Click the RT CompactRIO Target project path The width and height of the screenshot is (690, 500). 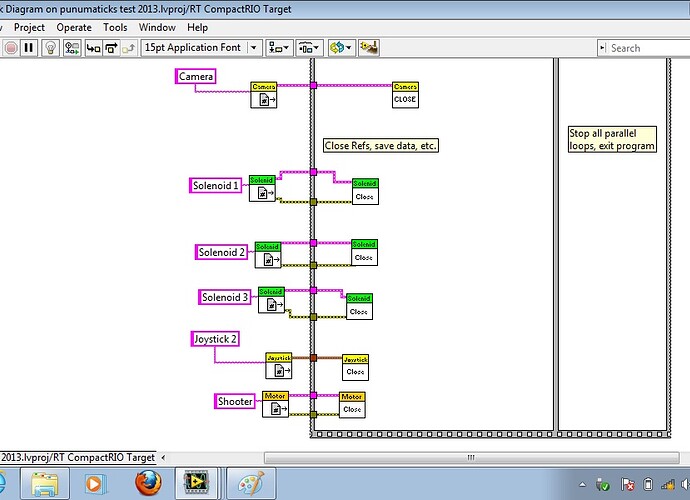78,458
